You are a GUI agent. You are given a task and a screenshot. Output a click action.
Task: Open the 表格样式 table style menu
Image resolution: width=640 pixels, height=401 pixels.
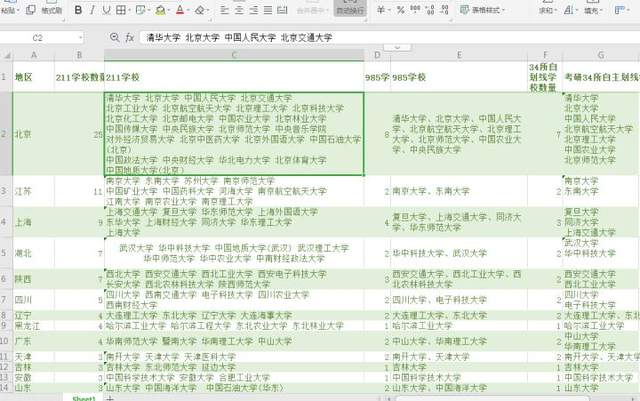[x=482, y=10]
